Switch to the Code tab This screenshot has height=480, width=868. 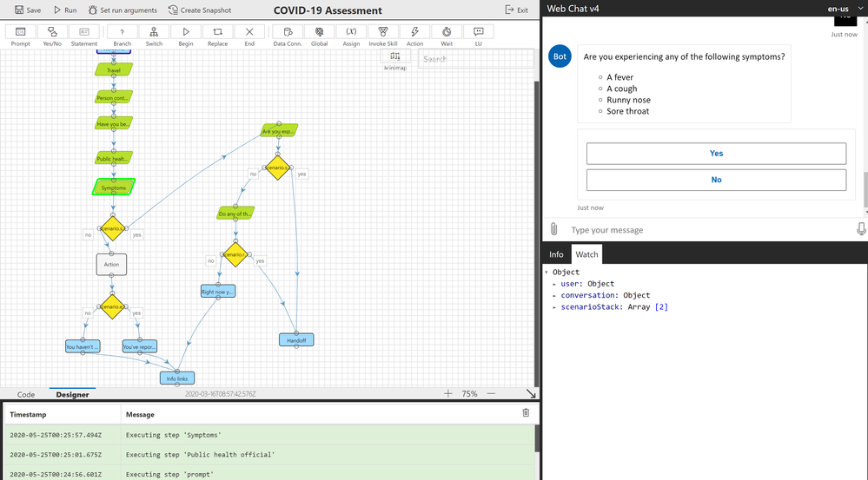click(26, 394)
